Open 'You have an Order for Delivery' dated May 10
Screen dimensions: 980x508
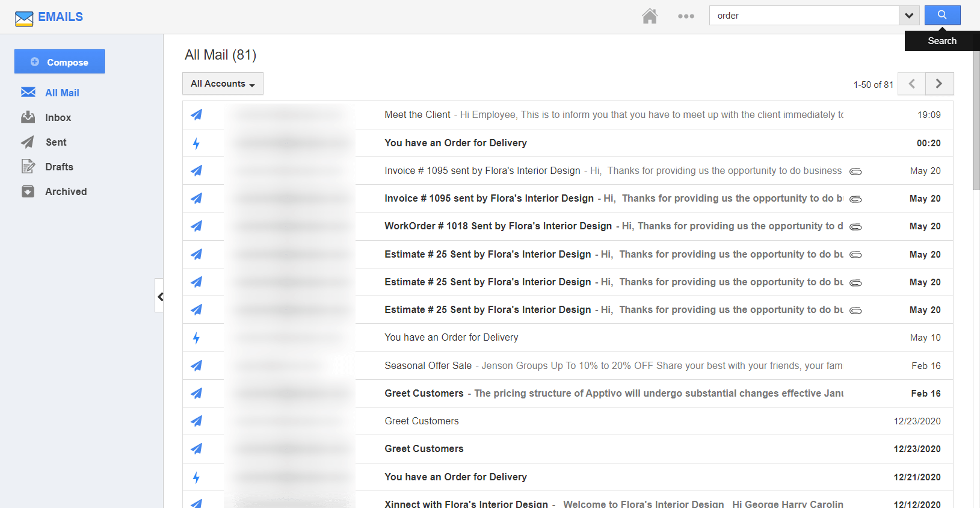567,338
